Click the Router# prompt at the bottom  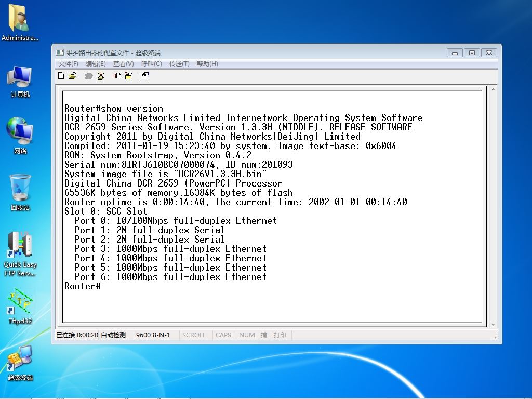point(83,286)
